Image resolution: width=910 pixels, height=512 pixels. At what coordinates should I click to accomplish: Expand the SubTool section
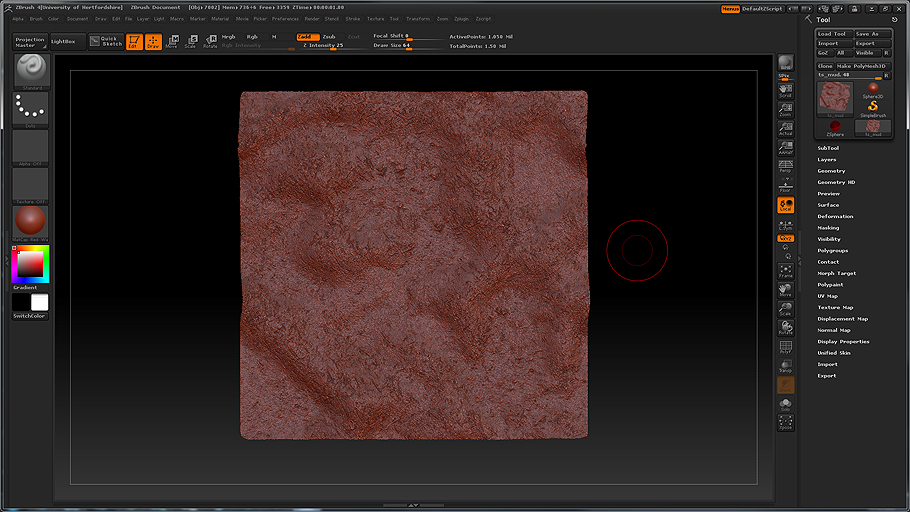point(828,148)
